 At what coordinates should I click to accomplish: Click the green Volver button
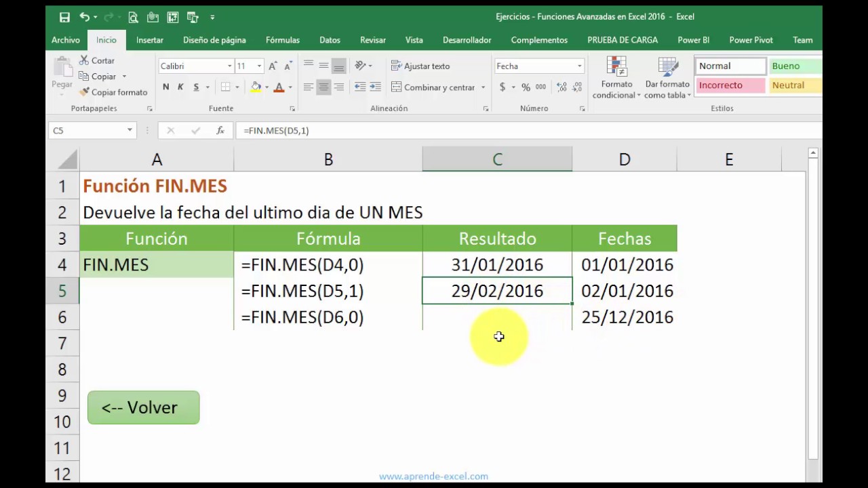[x=143, y=407]
